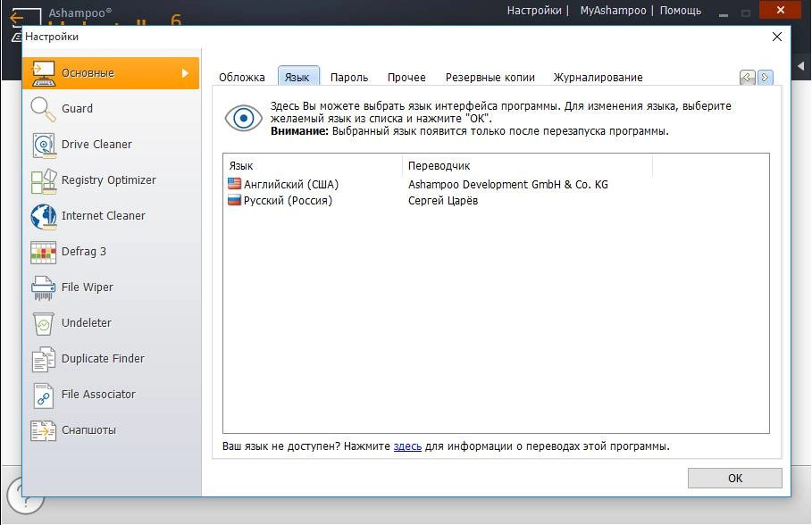Viewport: 812px width, 525px height.
Task: Click the Drive Cleaner disk icon
Action: (x=44, y=145)
